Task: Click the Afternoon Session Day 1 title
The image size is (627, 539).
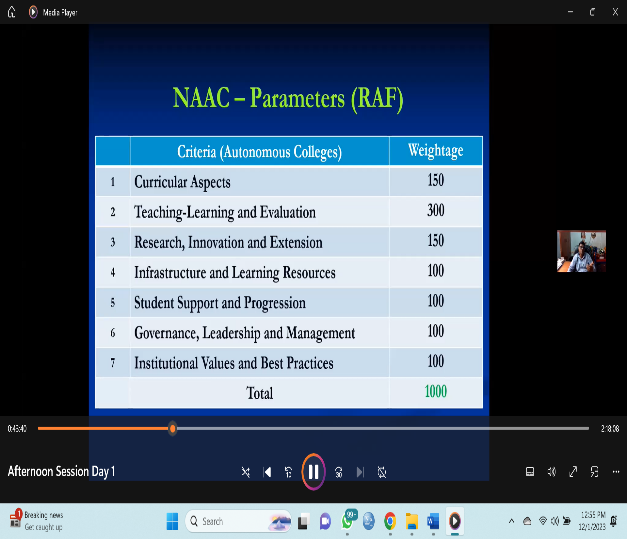Action: tap(61, 471)
